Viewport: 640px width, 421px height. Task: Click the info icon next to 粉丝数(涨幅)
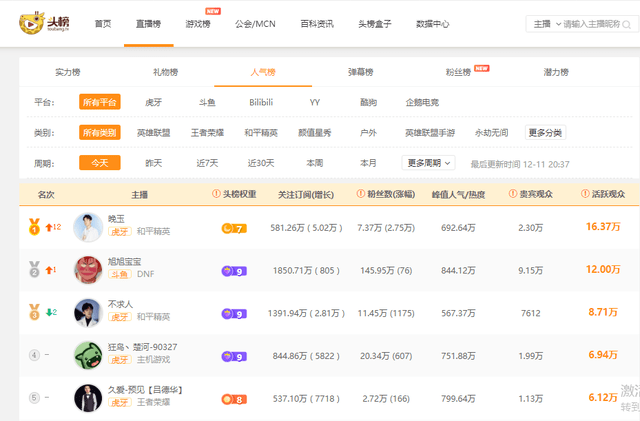(358, 194)
